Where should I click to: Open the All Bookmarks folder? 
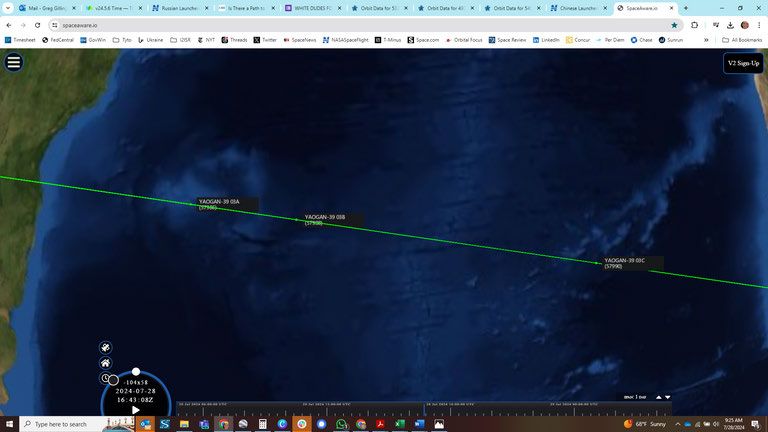pos(742,40)
